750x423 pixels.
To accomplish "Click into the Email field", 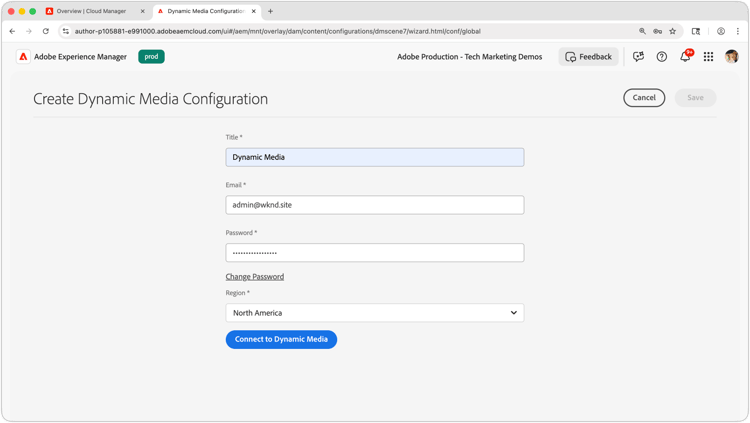I will click(374, 205).
